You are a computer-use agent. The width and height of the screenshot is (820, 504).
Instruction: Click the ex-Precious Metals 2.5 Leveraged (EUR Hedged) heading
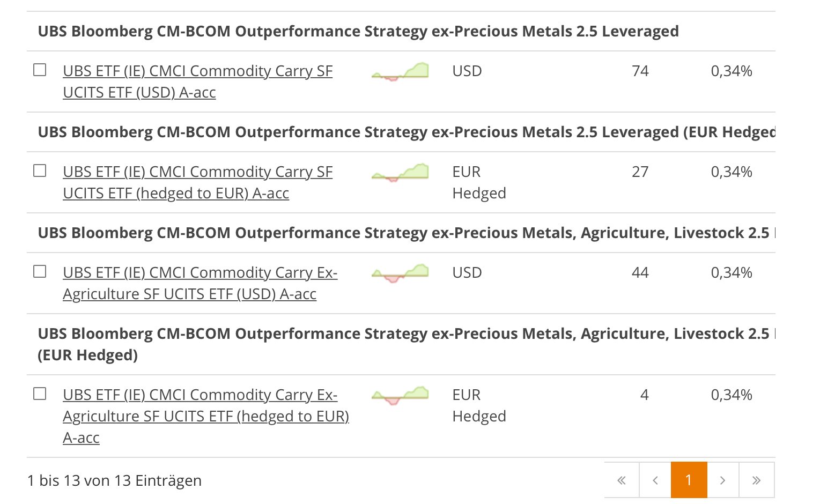pyautogui.click(x=407, y=132)
